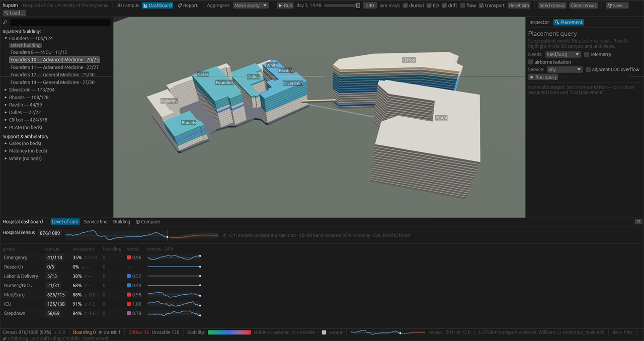Click the Rhoads building label in 3D view
Image resolution: width=644 pixels, height=341 pixels.
click(189, 123)
